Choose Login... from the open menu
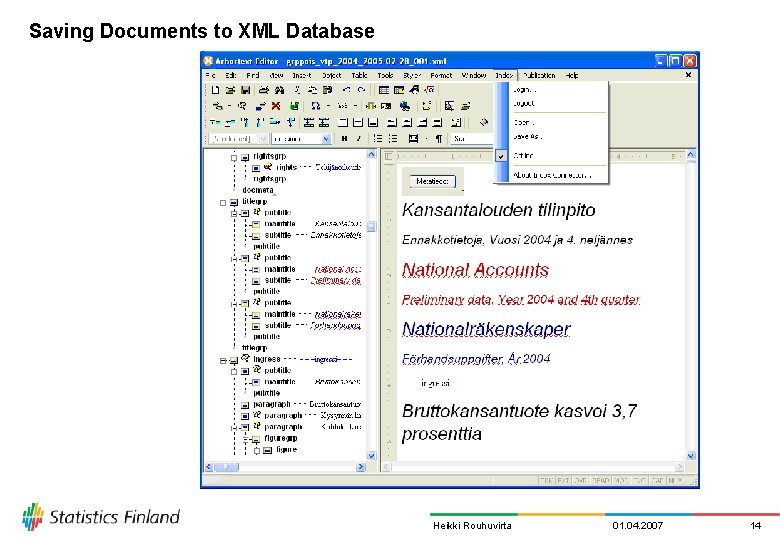 coord(551,90)
